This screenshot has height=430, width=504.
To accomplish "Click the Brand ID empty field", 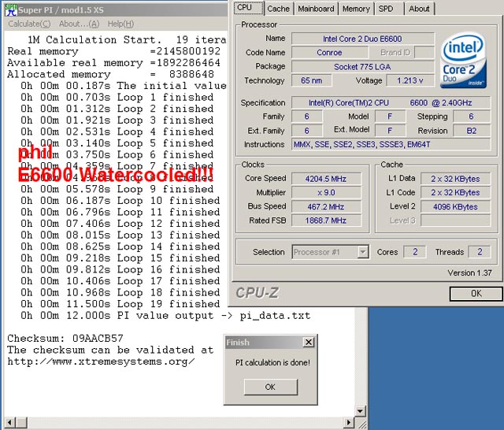I will click(x=424, y=53).
